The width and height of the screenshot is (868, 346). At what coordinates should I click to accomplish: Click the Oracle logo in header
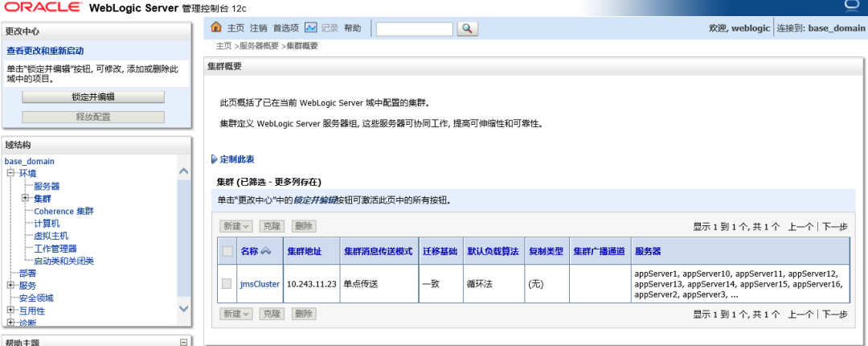pyautogui.click(x=42, y=7)
